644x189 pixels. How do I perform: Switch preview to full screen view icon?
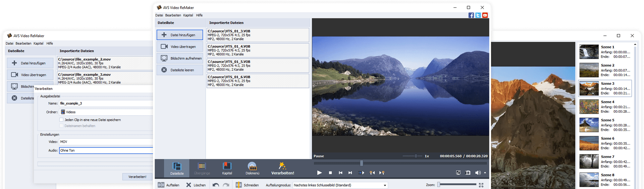pyautogui.click(x=458, y=173)
